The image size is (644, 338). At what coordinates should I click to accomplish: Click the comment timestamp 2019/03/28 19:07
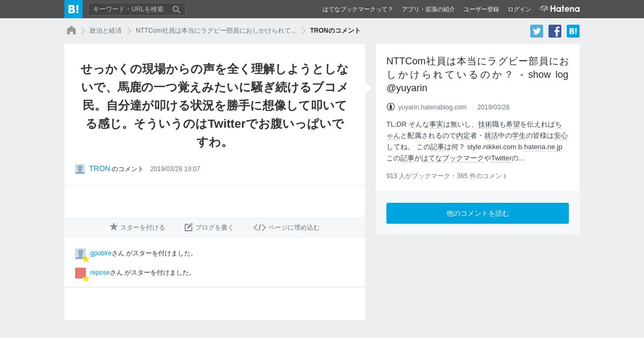175,169
